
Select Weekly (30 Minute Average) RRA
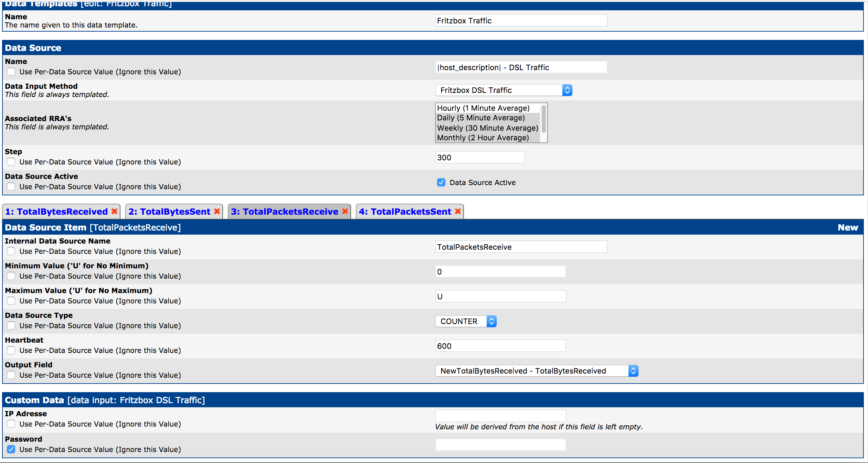[x=488, y=128]
